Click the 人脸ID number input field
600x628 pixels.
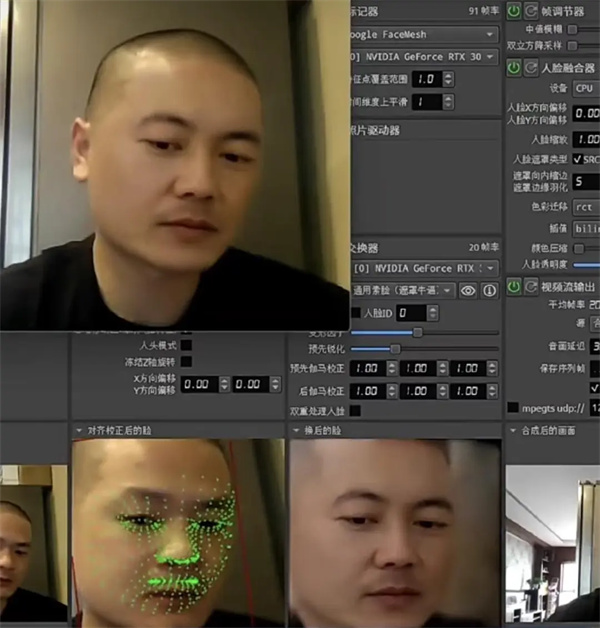coord(412,313)
